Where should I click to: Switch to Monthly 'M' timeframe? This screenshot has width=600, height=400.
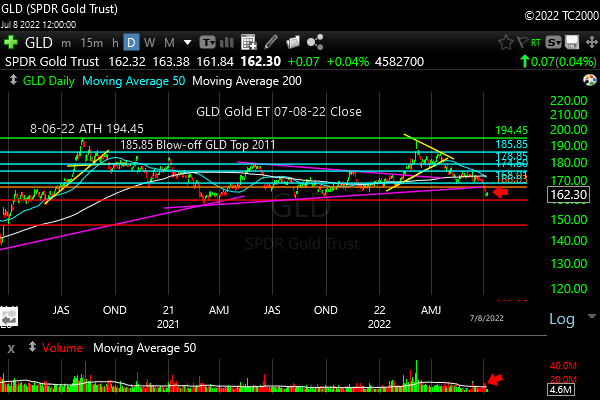(x=169, y=42)
